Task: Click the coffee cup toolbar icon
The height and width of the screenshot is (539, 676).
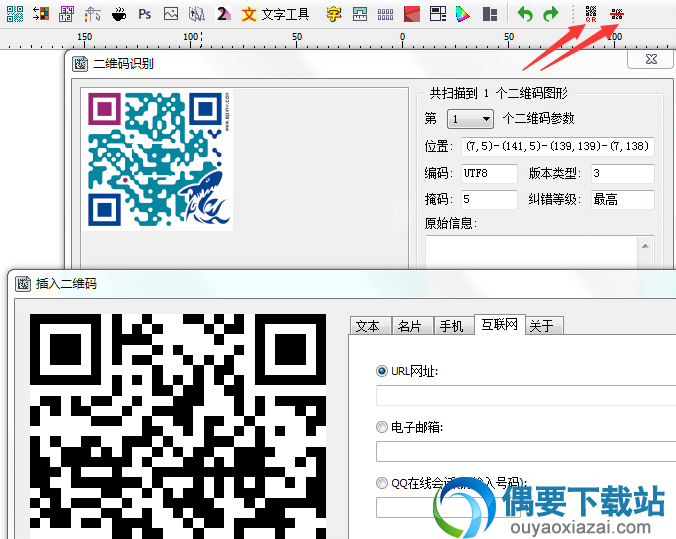Action: [x=119, y=15]
